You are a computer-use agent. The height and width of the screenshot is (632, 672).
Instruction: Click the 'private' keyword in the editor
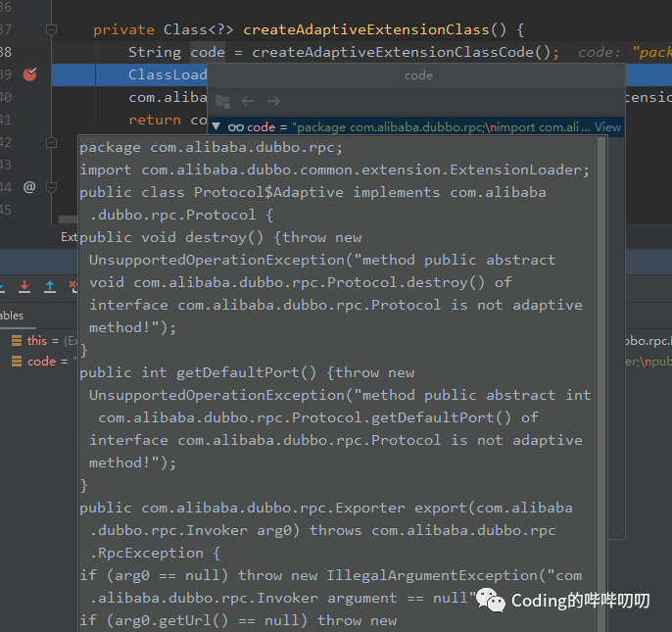pyautogui.click(x=123, y=29)
